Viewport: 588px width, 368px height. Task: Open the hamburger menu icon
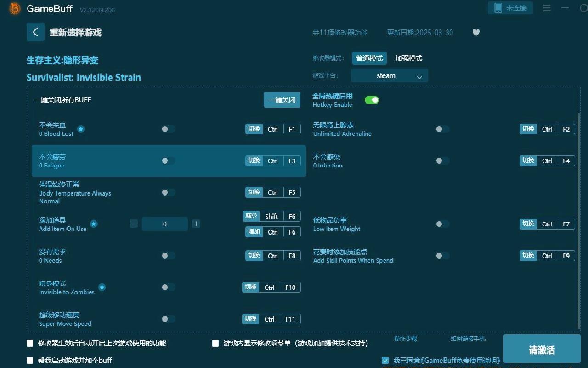547,8
